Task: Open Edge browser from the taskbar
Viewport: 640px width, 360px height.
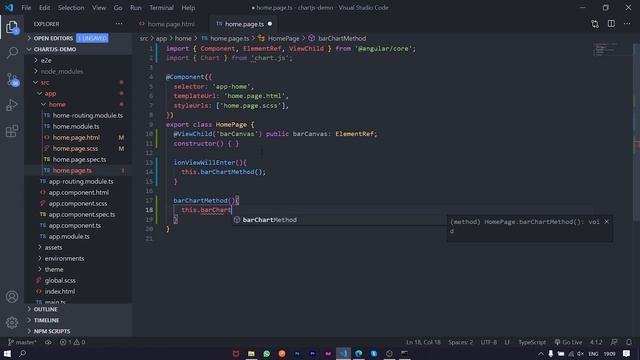Action: 359,353
